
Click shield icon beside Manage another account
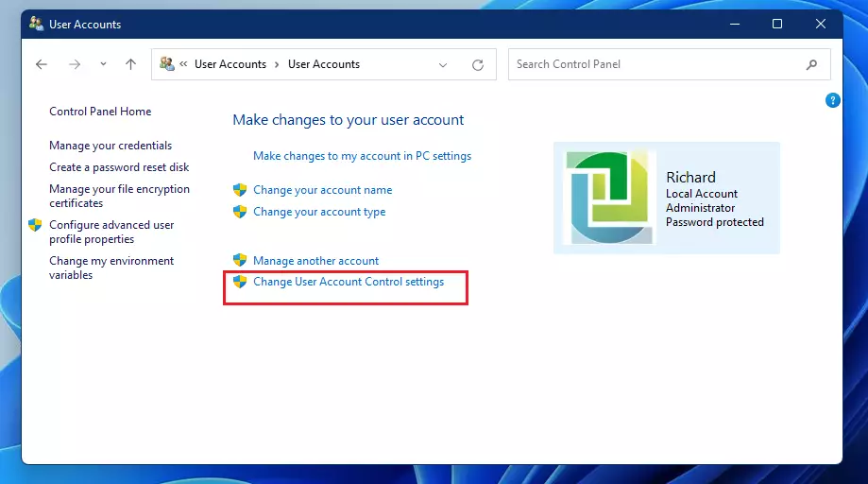click(x=240, y=260)
